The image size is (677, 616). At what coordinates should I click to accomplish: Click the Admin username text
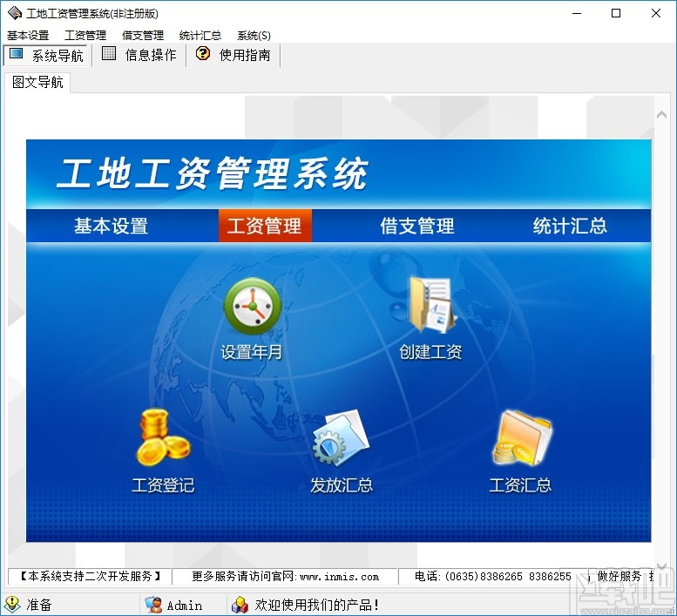click(185, 606)
